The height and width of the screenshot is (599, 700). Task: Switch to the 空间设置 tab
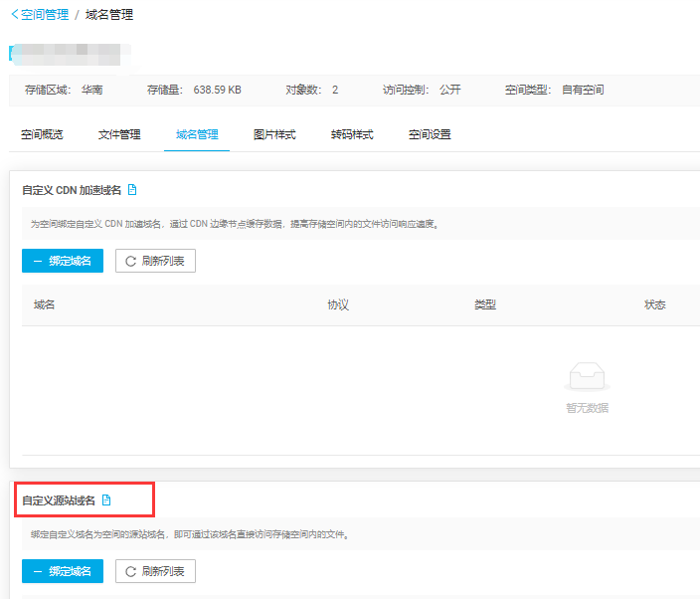430,134
